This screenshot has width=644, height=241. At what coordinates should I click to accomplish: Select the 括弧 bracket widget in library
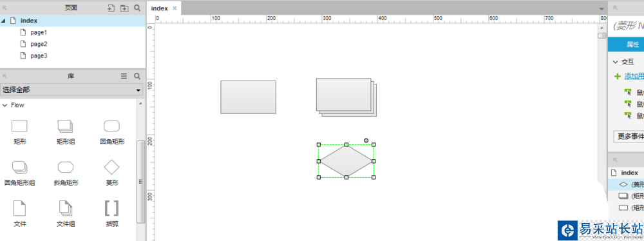(111, 214)
